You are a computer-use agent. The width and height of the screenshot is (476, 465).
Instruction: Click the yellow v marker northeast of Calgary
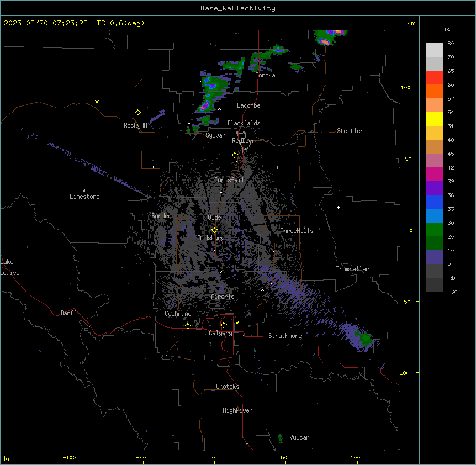click(x=237, y=323)
